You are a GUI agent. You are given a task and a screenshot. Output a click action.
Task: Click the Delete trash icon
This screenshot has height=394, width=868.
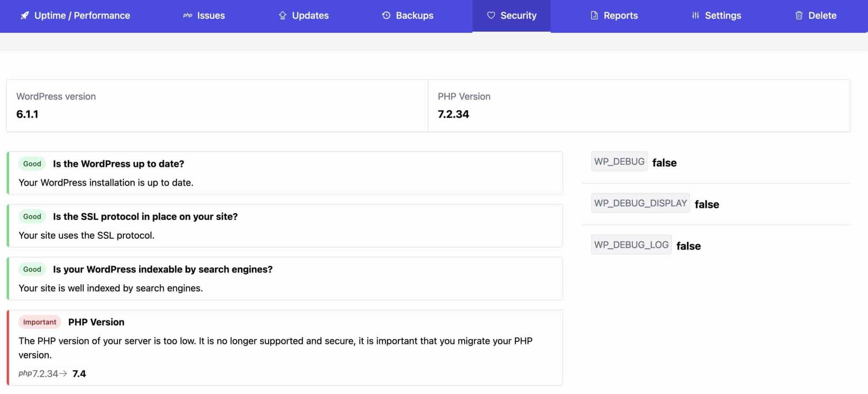(x=799, y=15)
